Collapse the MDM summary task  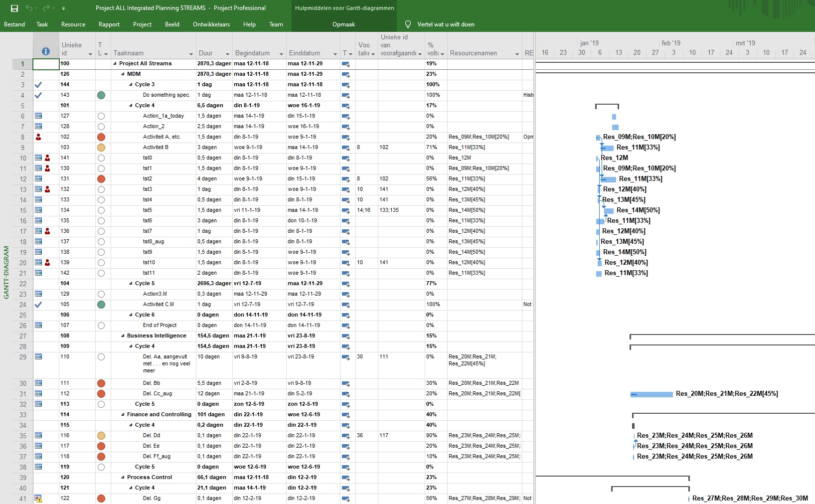(x=123, y=74)
